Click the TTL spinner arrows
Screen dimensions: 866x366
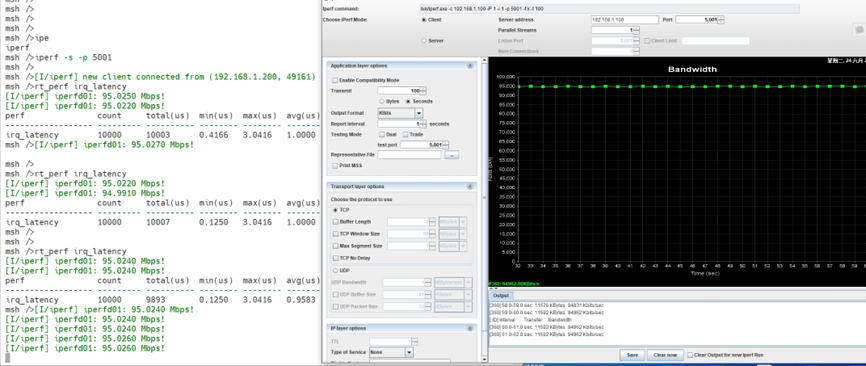point(414,342)
